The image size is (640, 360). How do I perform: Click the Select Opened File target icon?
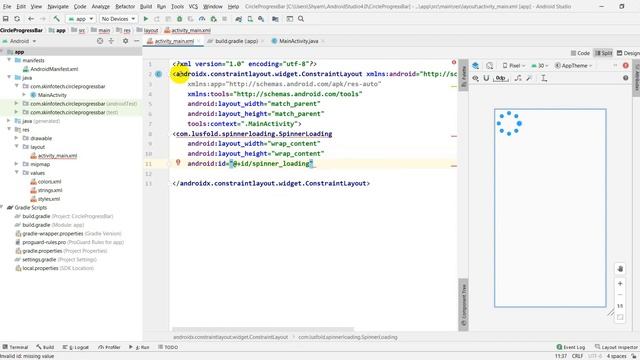point(100,41)
